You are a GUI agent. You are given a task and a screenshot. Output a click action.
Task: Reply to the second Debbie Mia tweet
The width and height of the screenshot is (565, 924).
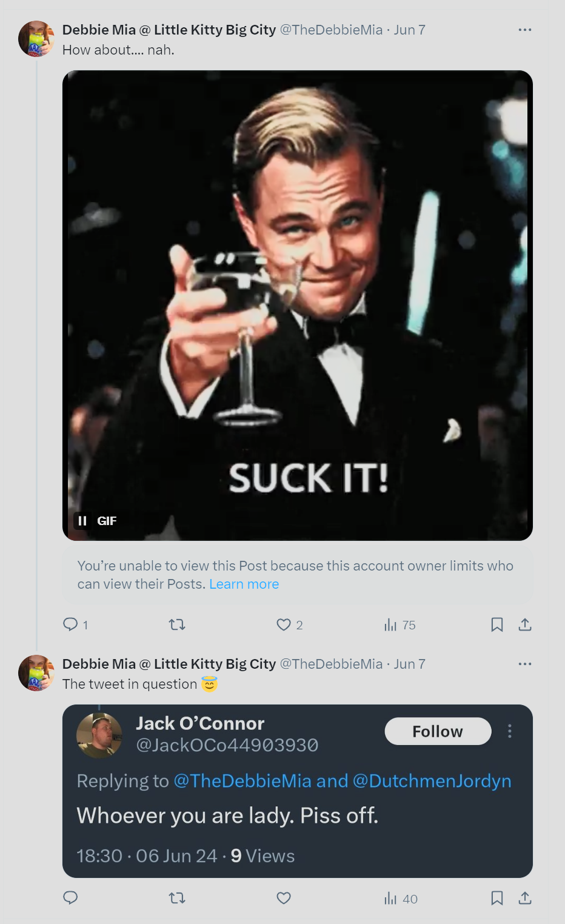(70, 899)
